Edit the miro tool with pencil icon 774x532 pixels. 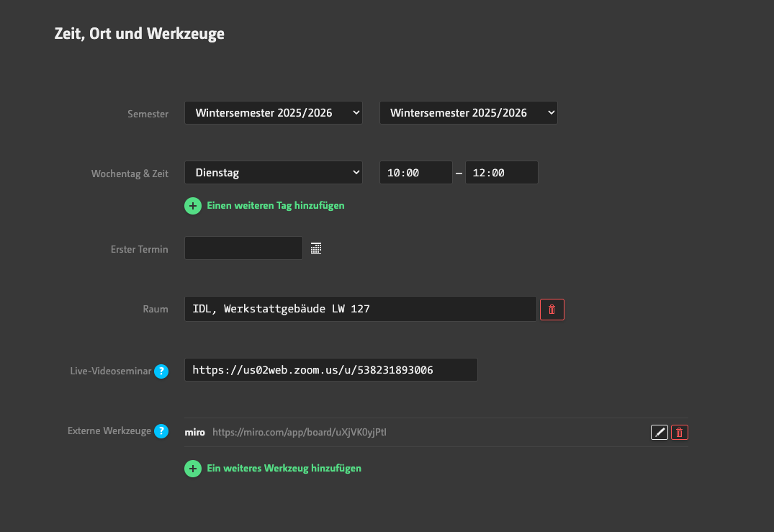660,433
